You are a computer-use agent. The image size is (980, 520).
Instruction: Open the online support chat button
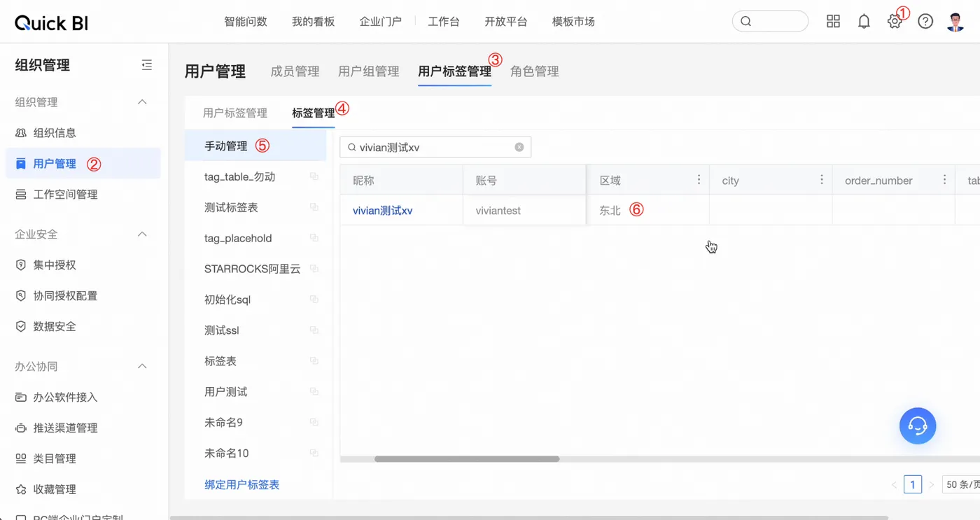tap(918, 426)
